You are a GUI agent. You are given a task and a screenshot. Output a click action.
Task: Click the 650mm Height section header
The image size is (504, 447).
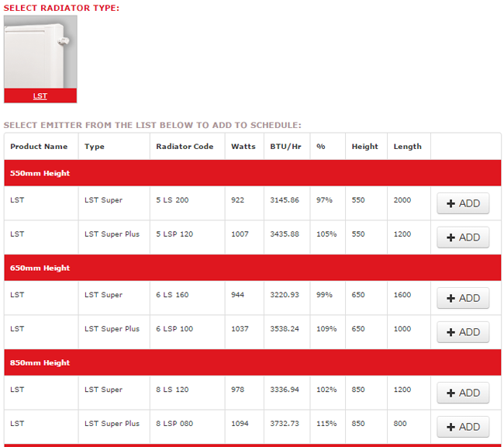click(x=253, y=268)
